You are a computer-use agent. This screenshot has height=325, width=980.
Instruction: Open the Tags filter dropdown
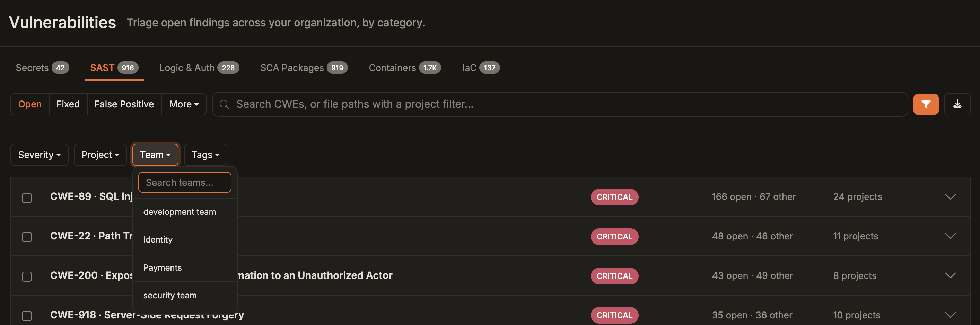205,155
